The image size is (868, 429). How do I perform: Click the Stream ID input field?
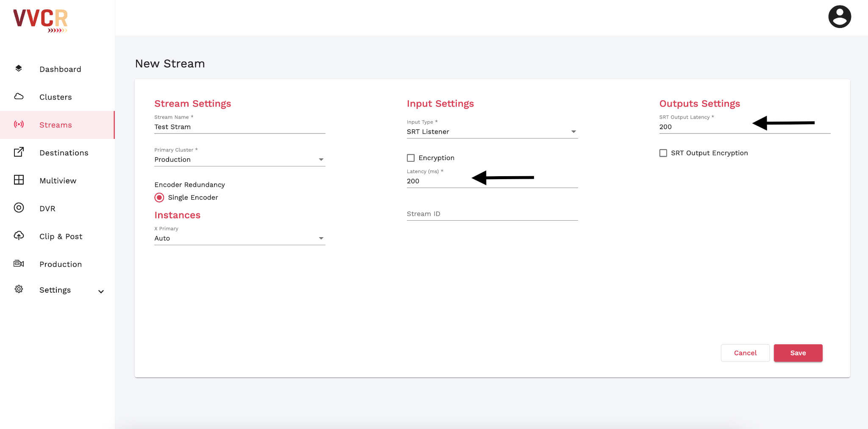point(492,214)
